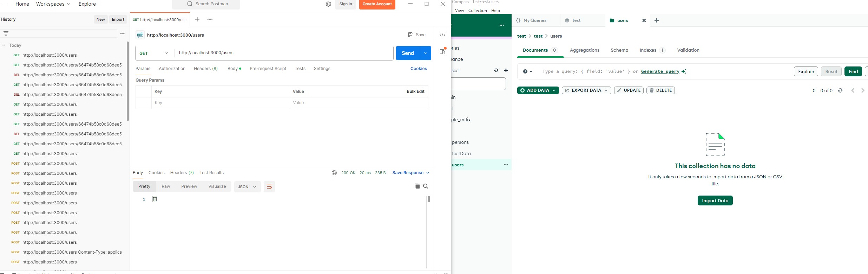Select Raw response view
The height and width of the screenshot is (274, 868).
click(166, 186)
